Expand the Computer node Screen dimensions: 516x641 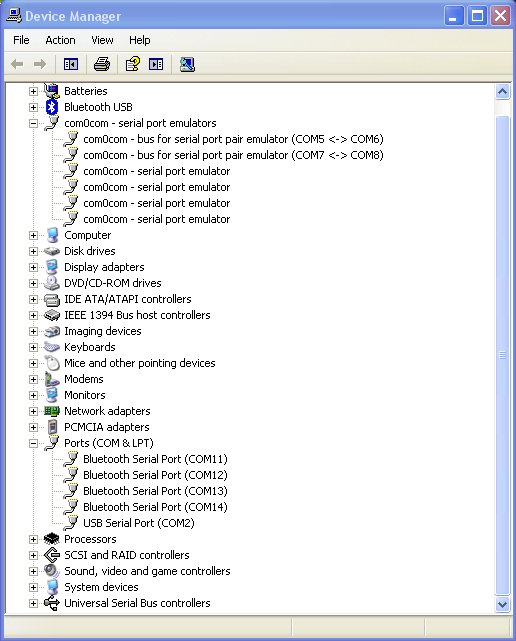pyautogui.click(x=34, y=235)
